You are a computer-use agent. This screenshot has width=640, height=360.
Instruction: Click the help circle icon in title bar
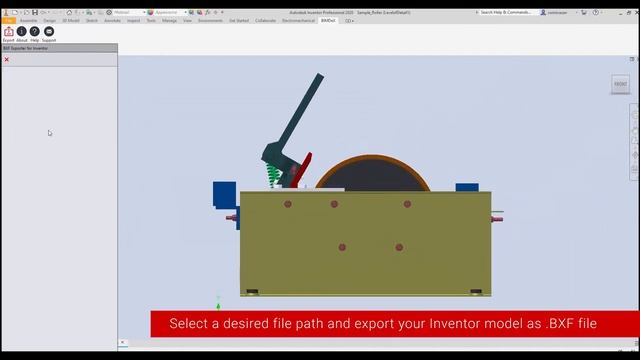pyautogui.click(x=596, y=13)
